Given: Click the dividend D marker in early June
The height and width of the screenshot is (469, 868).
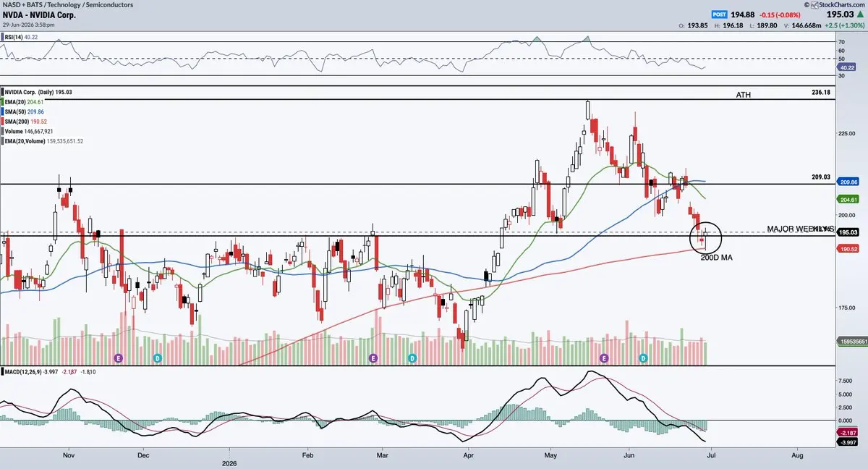Looking at the screenshot, I should pyautogui.click(x=644, y=358).
